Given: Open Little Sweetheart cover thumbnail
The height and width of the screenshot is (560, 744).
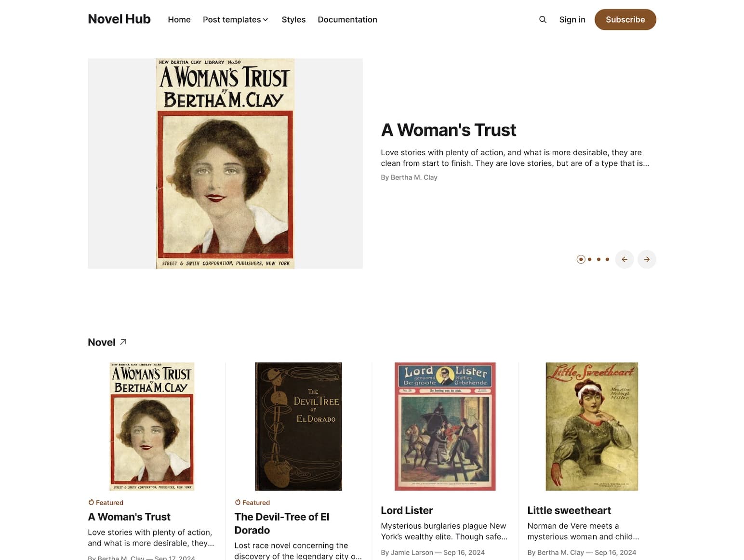Looking at the screenshot, I should point(592,427).
